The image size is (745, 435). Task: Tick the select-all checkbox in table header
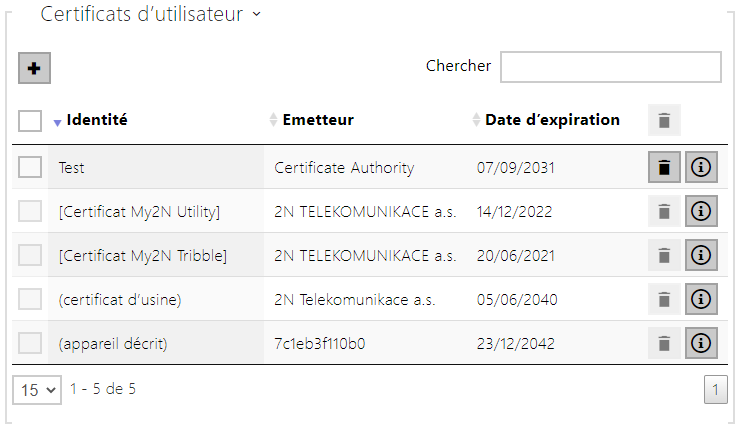30,121
